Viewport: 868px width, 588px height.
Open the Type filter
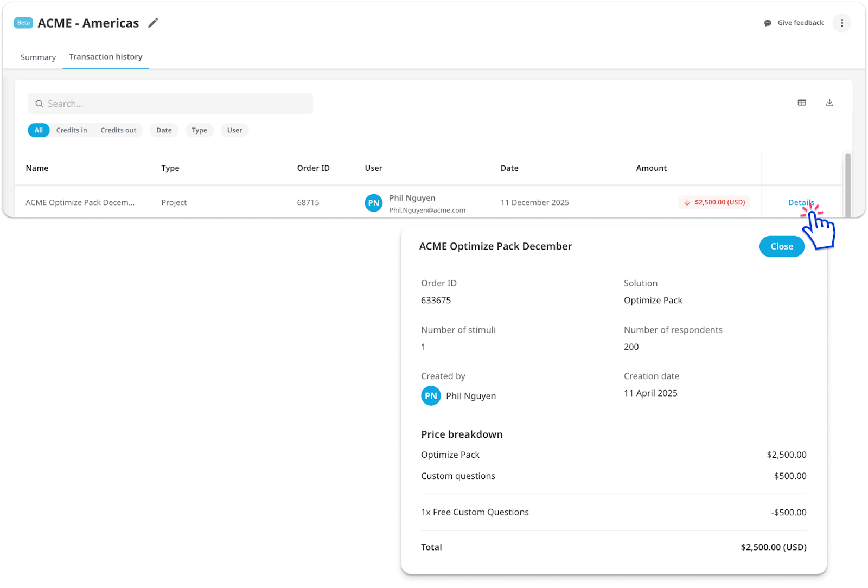click(x=199, y=130)
